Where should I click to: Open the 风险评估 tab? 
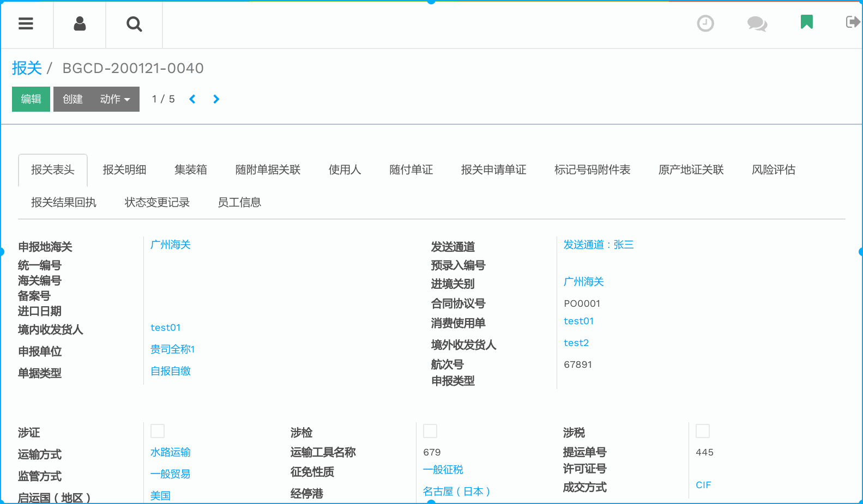click(x=773, y=170)
